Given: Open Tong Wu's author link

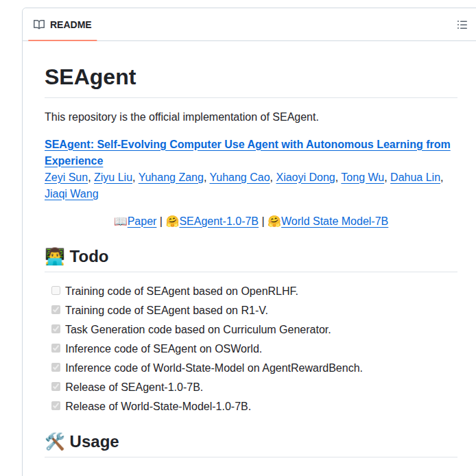Looking at the screenshot, I should pos(362,177).
